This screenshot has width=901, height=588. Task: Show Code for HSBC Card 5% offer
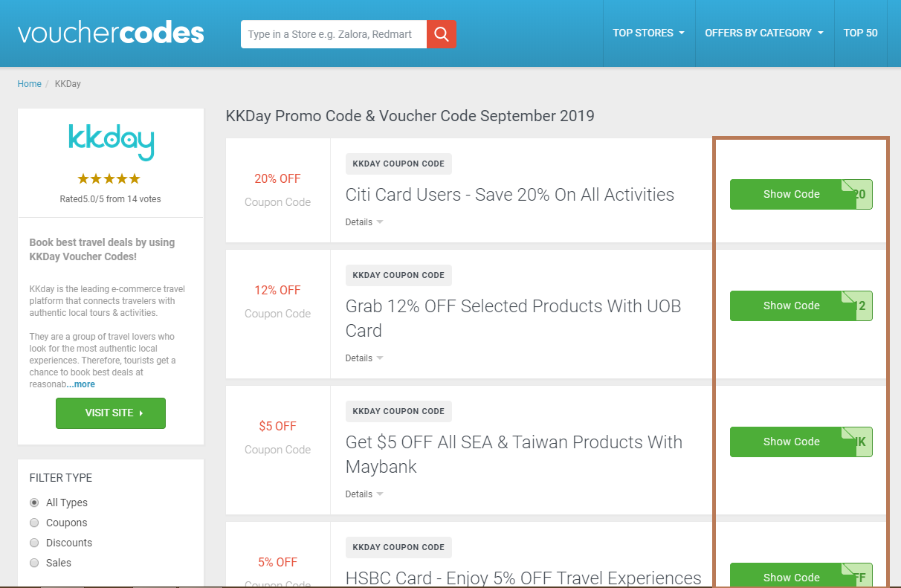point(801,575)
